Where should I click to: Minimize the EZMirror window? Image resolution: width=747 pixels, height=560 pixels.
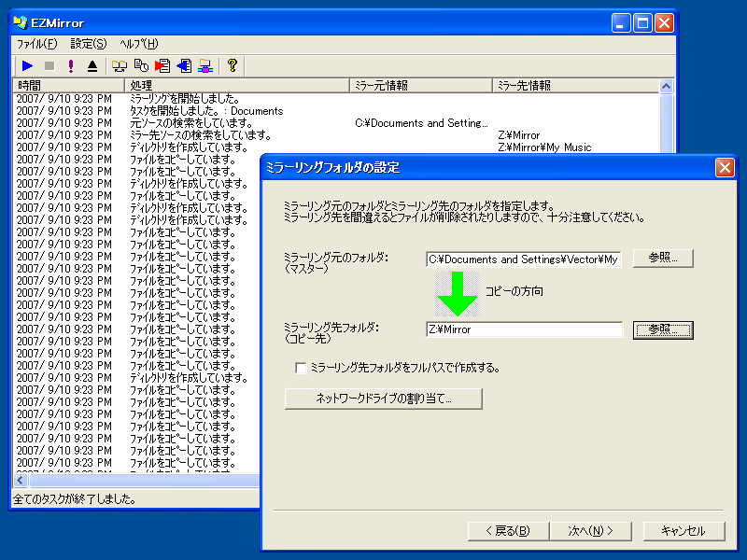pos(621,22)
